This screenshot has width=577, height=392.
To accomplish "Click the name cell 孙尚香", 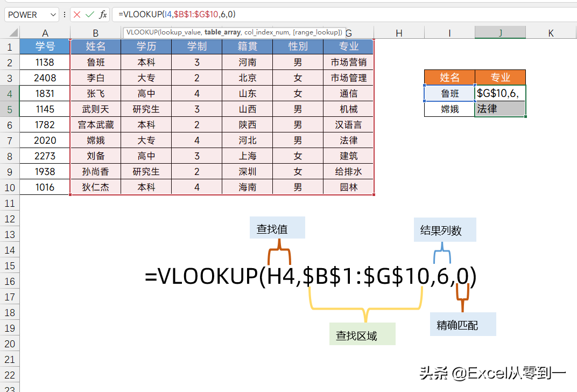I will click(95, 172).
